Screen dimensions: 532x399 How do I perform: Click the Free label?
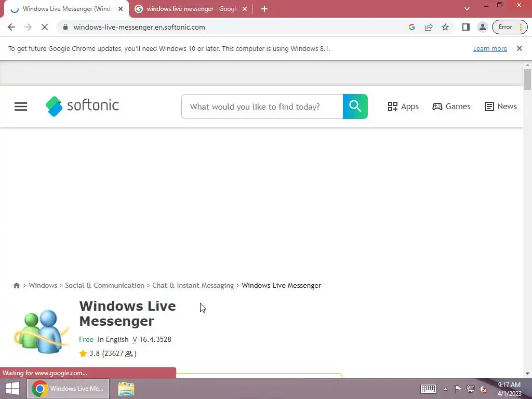[86, 340]
